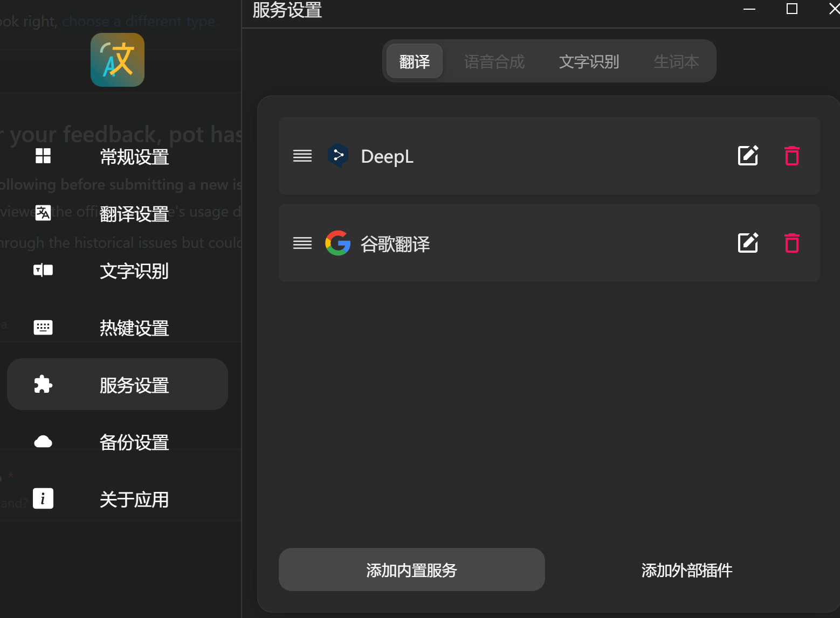This screenshot has height=618, width=840.
Task: Delete the 谷歌翻译 service
Action: click(x=791, y=243)
